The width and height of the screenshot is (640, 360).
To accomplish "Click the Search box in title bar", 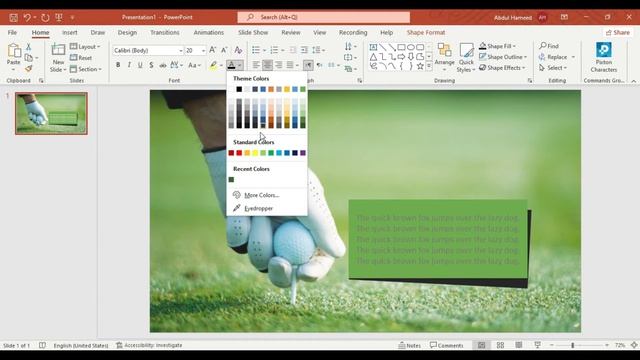I will click(324, 17).
